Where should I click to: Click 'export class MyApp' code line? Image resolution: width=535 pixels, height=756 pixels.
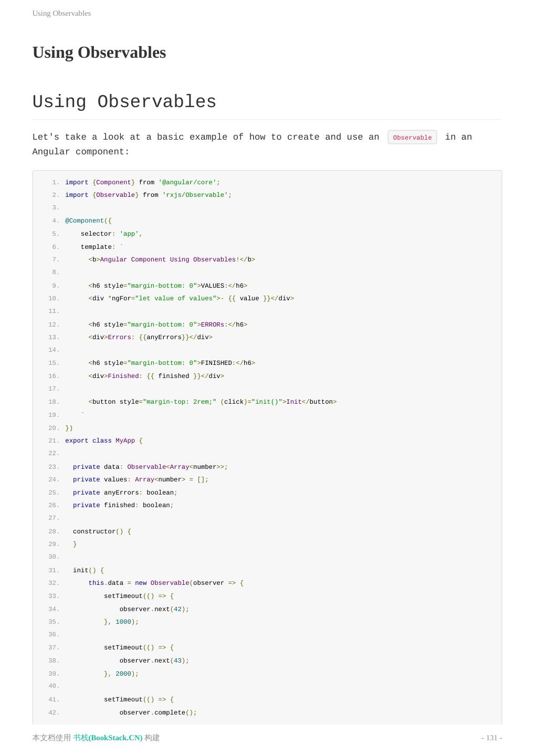pos(103,440)
